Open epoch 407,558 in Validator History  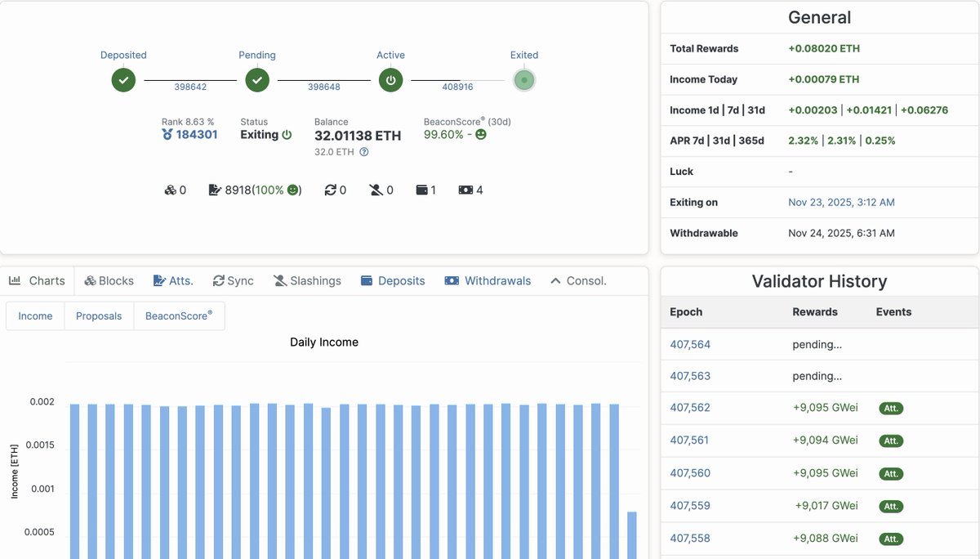[x=690, y=538]
